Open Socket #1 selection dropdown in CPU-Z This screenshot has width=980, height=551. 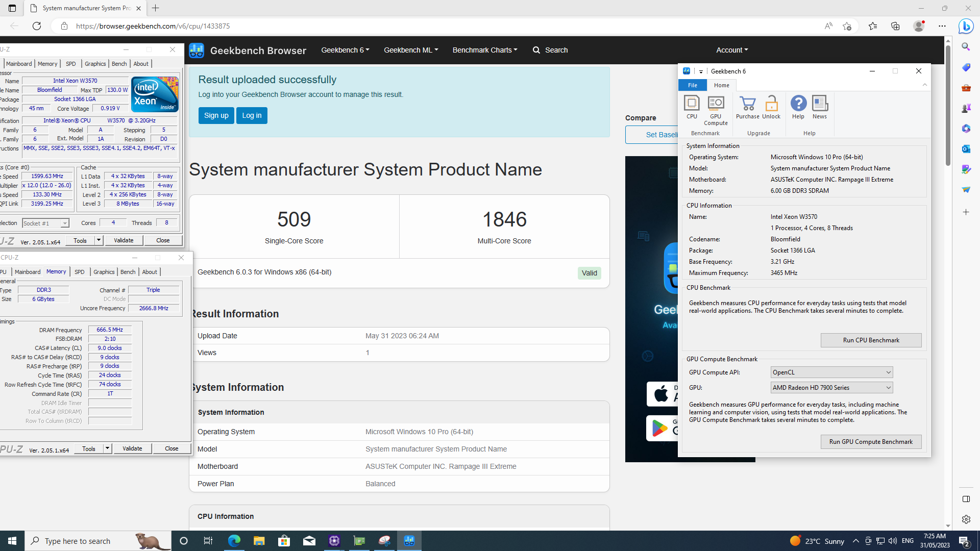point(45,223)
